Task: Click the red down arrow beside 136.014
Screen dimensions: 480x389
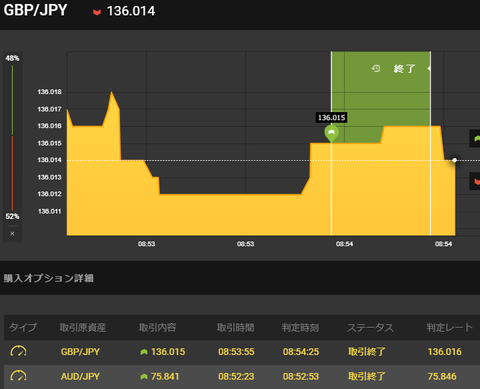Action: [x=97, y=12]
